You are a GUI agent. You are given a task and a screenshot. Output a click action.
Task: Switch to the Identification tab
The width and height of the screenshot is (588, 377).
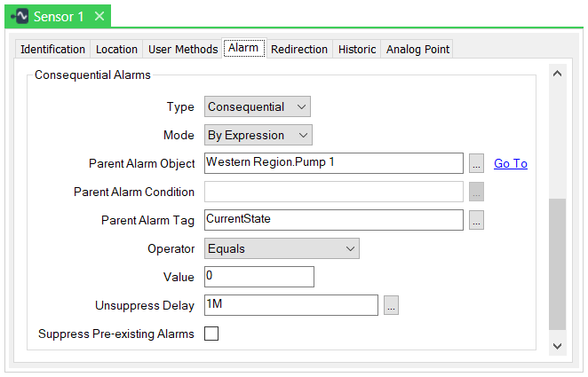click(53, 50)
